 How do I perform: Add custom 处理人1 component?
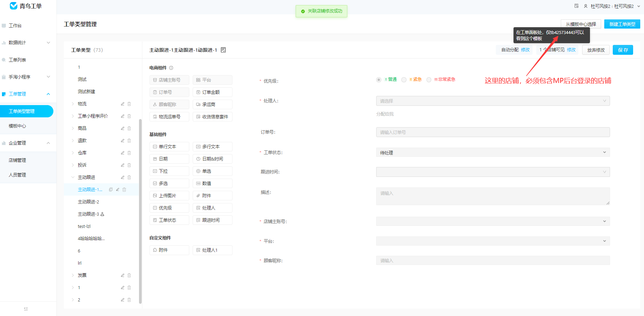(212, 250)
